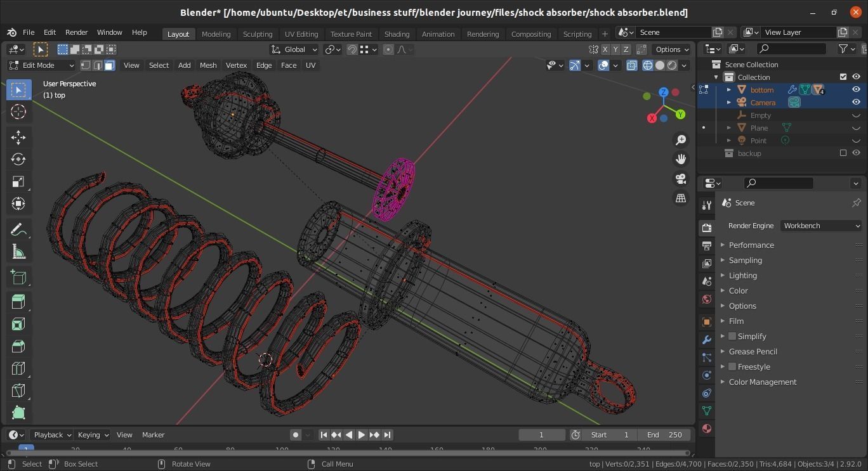The height and width of the screenshot is (471, 868).
Task: Click the Play animation button
Action: tap(361, 435)
